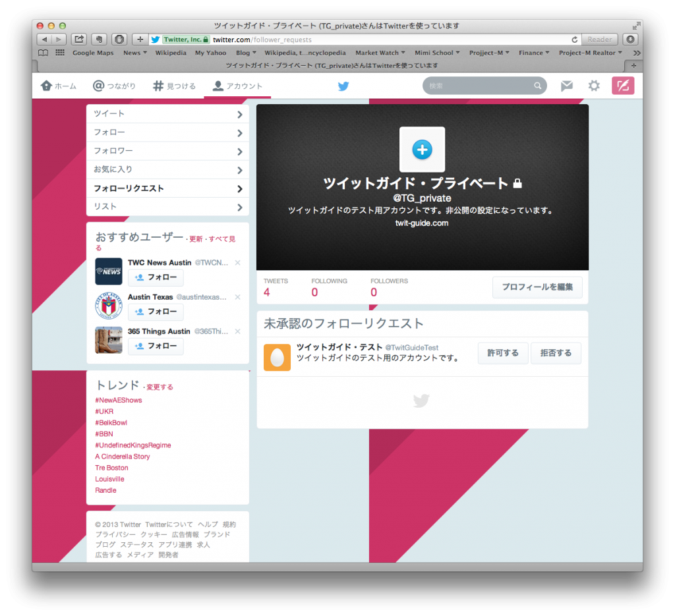675x616 pixels.
Task: Click TWC News Austin avatar
Action: 109,271
